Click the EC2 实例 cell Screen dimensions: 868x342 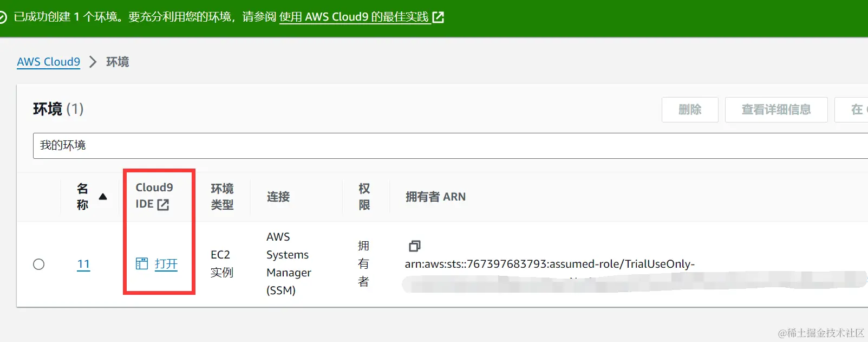tap(222, 263)
